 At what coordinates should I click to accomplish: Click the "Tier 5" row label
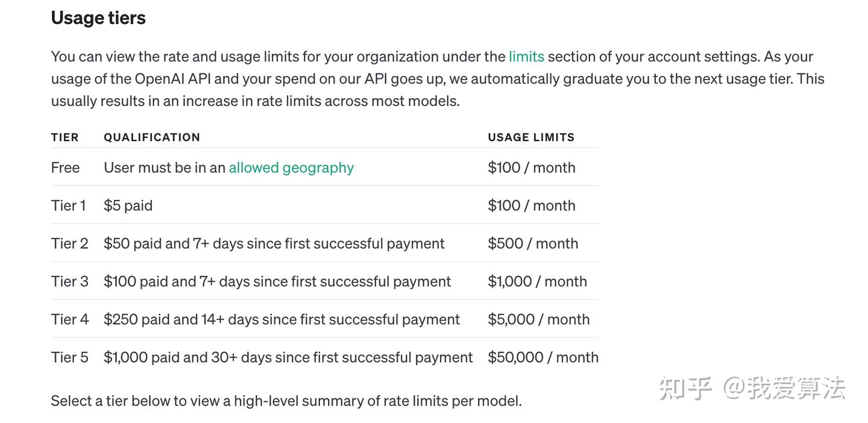point(69,357)
